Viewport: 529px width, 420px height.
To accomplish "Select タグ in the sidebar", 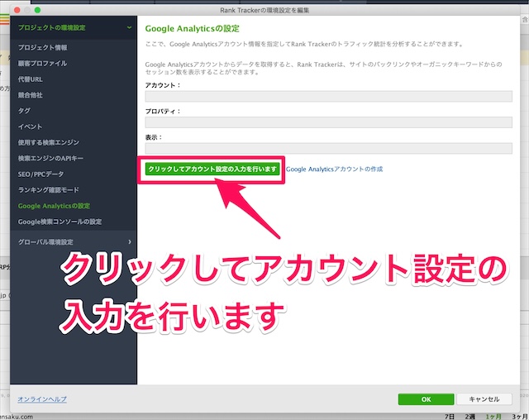I will (24, 111).
